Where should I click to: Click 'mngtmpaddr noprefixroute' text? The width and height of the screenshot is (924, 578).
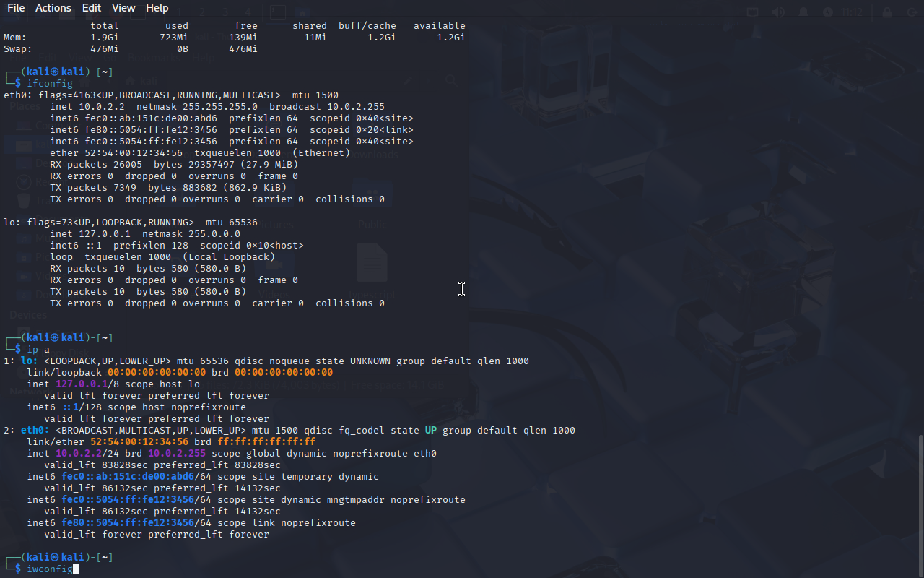pos(396,500)
